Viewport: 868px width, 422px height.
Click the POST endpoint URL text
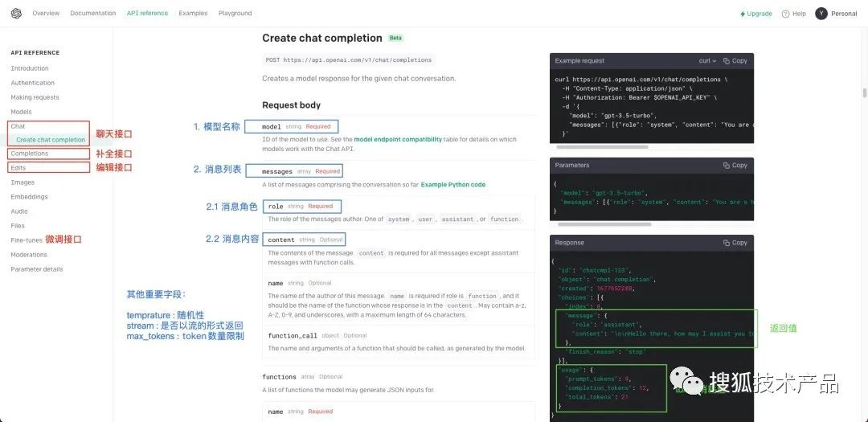click(357, 59)
